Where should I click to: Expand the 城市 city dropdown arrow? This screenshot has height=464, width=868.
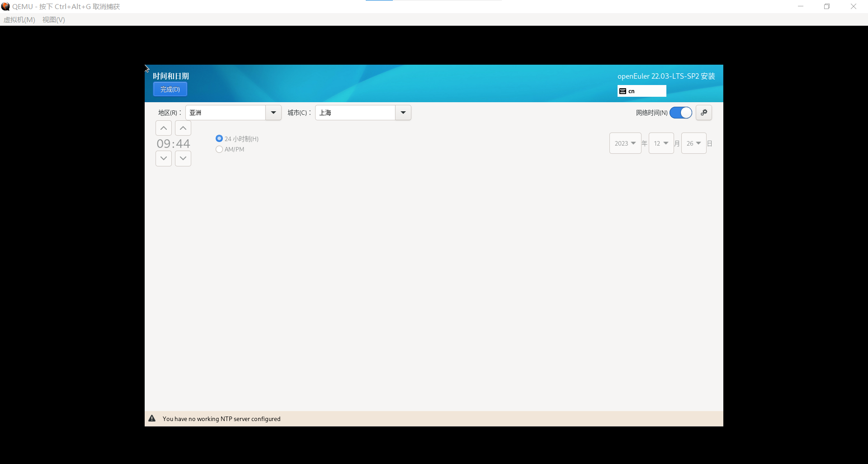pos(403,113)
